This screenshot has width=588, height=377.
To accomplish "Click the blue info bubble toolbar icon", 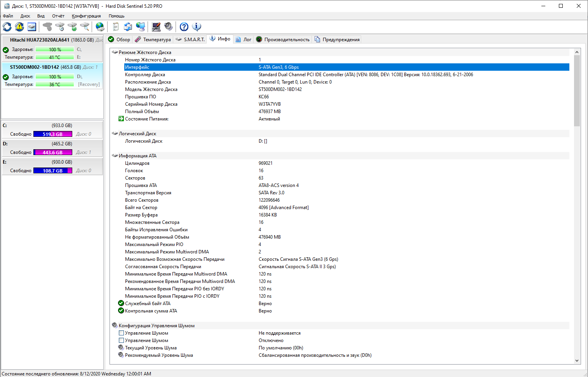I will click(197, 27).
